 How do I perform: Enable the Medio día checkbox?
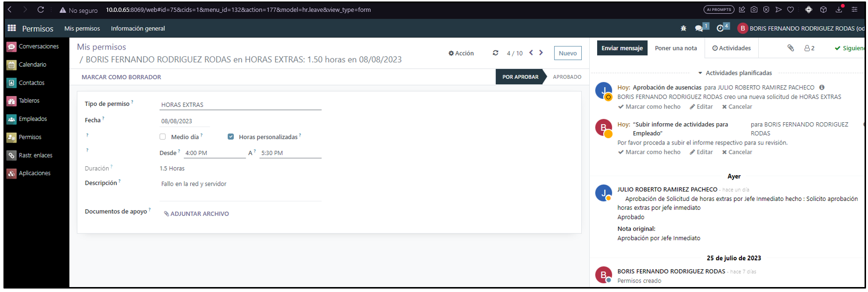click(x=163, y=137)
